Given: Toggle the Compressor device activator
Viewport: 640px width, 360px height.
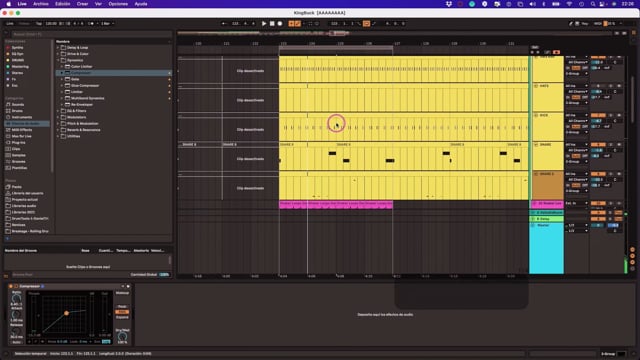Looking at the screenshot, I should tap(11, 286).
